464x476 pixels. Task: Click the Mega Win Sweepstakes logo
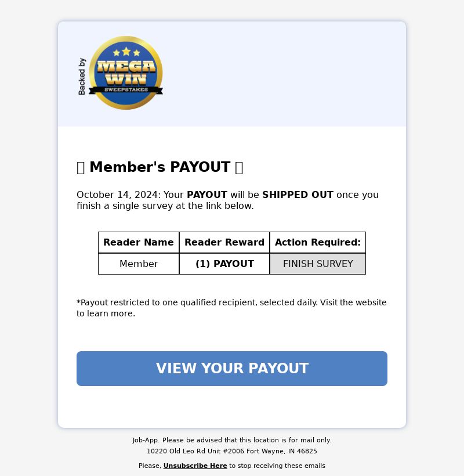click(126, 73)
